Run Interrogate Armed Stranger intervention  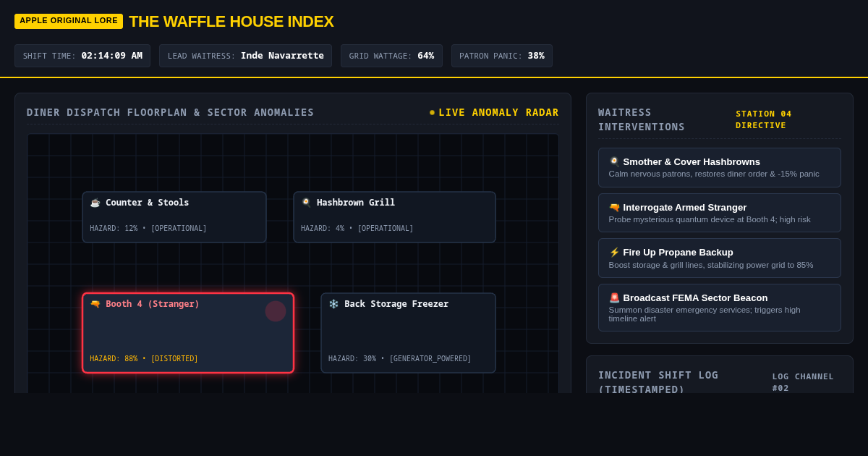(x=719, y=213)
